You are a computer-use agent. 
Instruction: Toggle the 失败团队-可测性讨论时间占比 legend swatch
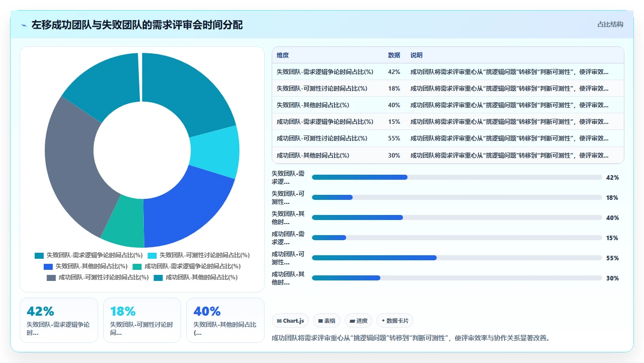tap(152, 255)
